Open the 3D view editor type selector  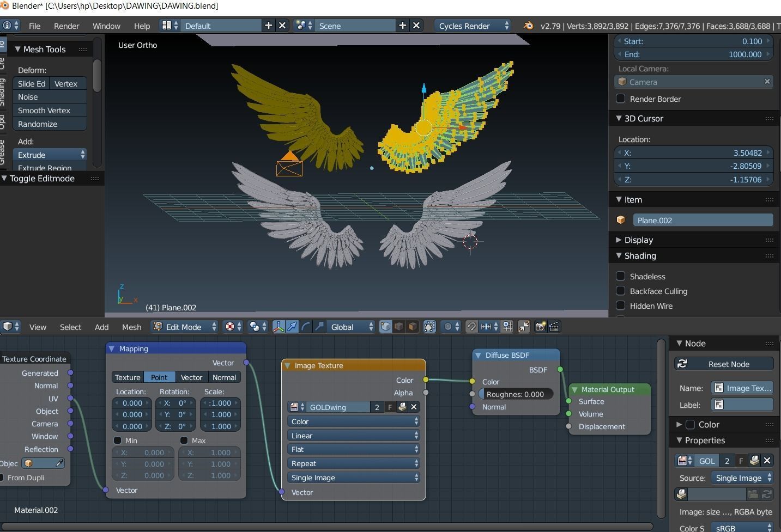[x=10, y=327]
